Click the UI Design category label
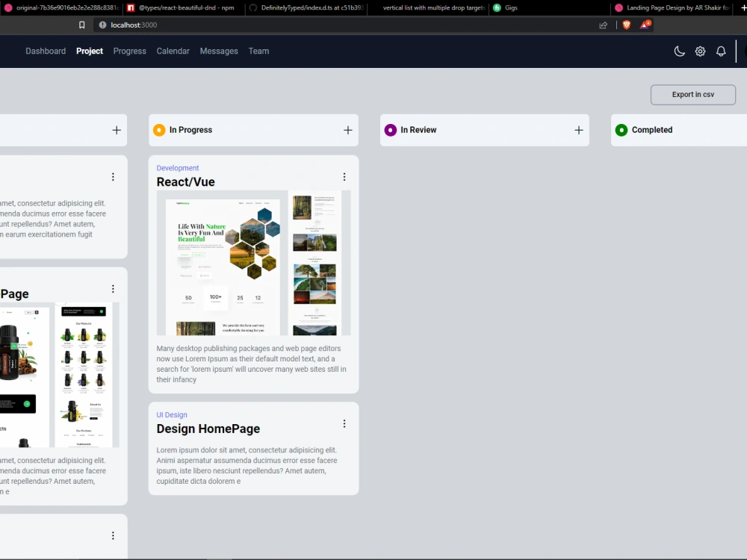This screenshot has width=747, height=560. coord(172,414)
